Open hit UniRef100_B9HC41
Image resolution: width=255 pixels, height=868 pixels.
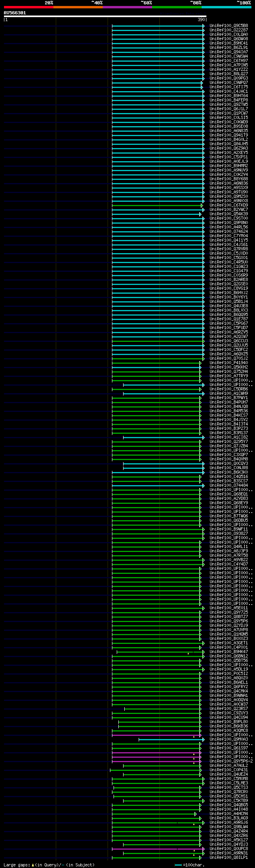[x=229, y=43]
